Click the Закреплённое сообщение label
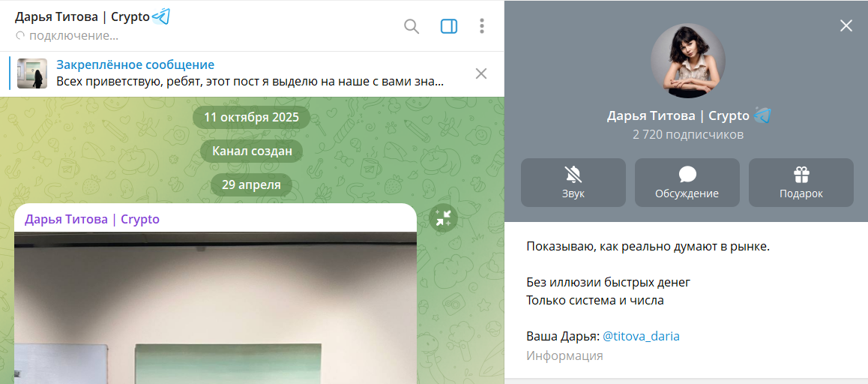 pos(135,64)
